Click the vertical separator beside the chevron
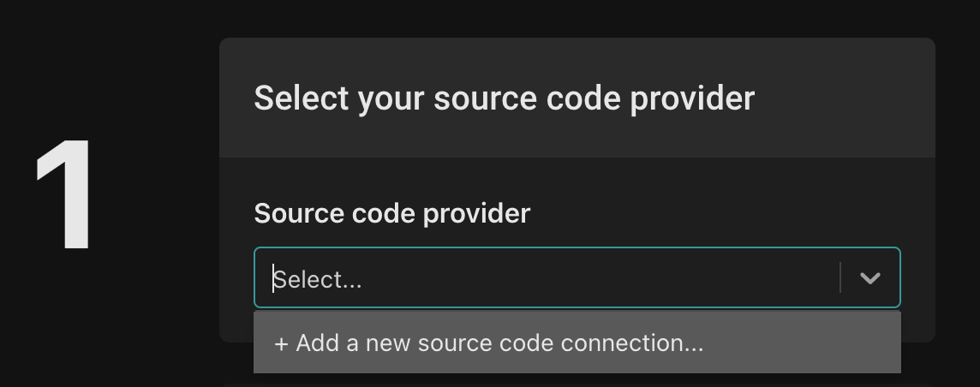The image size is (980, 387). pyautogui.click(x=840, y=278)
